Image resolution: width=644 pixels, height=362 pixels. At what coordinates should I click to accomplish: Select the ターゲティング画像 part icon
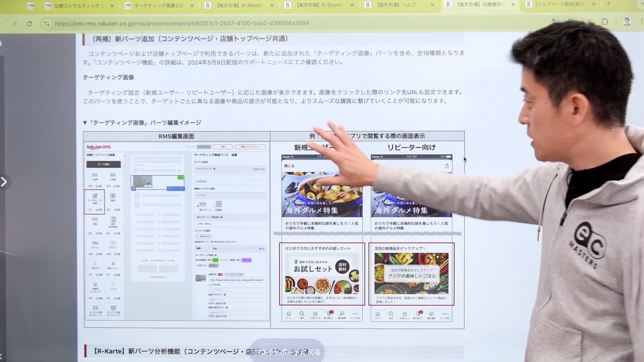95,201
